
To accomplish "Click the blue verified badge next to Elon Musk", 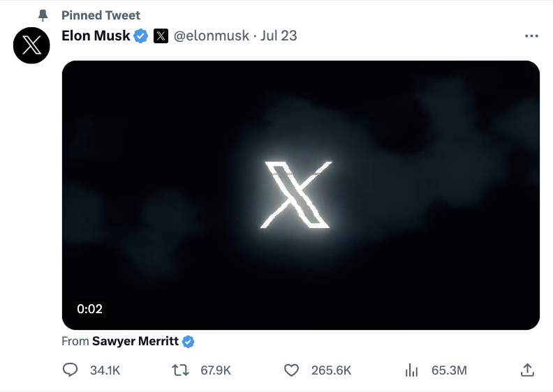I will pyautogui.click(x=141, y=36).
